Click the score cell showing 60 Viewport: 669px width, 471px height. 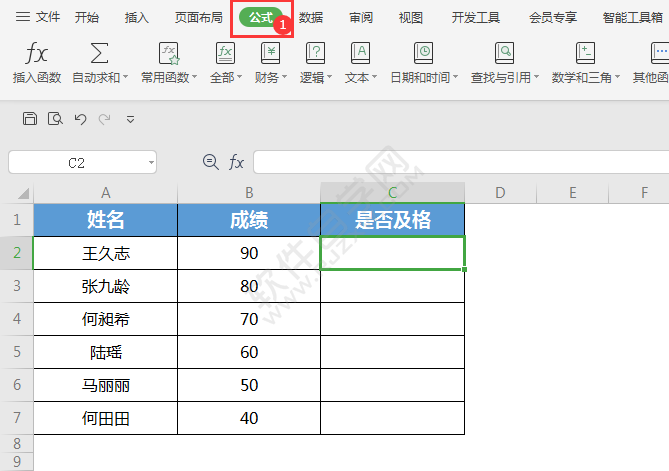tap(249, 352)
